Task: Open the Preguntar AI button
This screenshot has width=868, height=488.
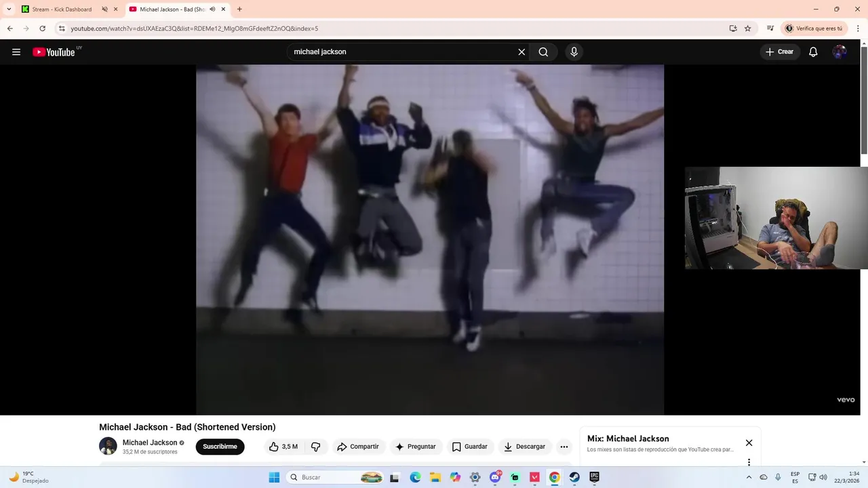Action: click(x=416, y=447)
